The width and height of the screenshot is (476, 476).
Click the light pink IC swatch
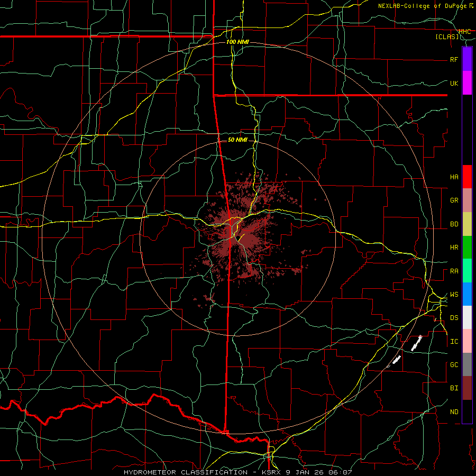467,341
